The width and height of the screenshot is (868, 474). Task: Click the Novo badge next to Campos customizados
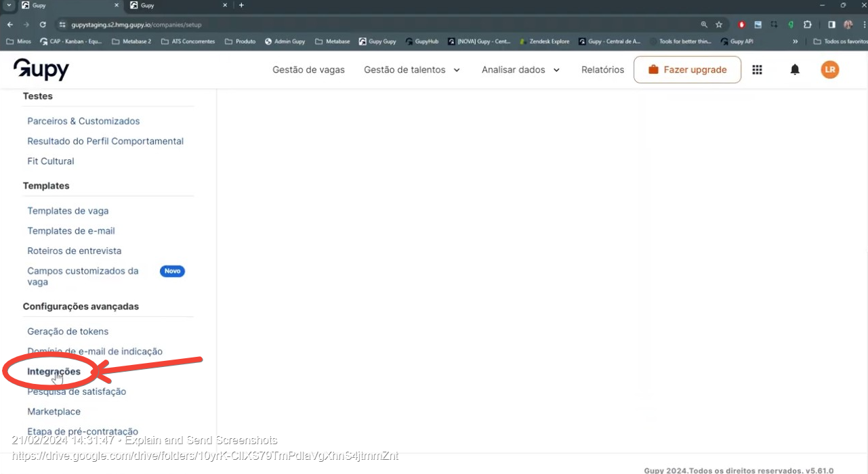coord(172,271)
